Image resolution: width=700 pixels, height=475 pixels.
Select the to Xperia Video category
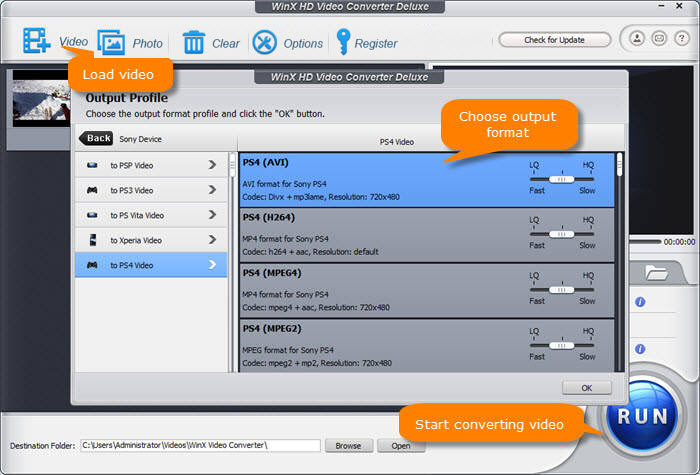coord(151,240)
